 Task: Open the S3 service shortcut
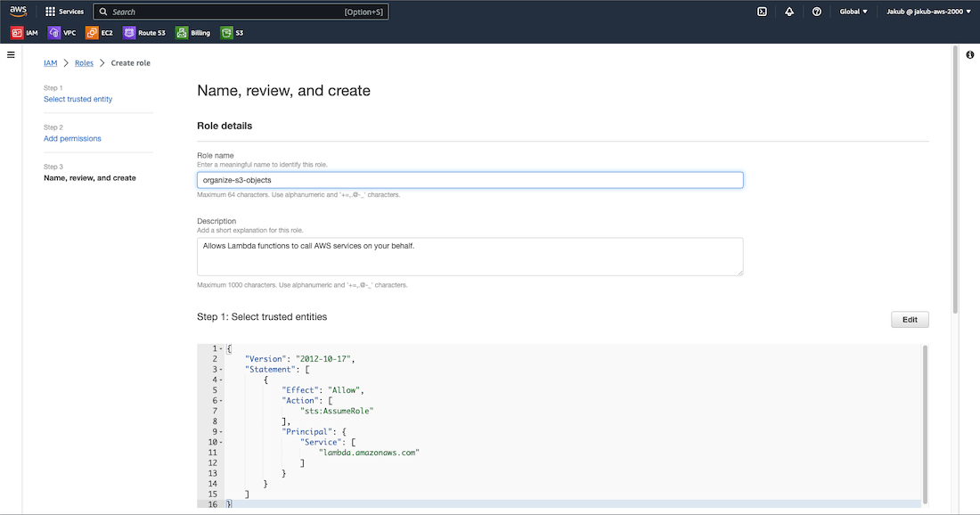click(233, 33)
